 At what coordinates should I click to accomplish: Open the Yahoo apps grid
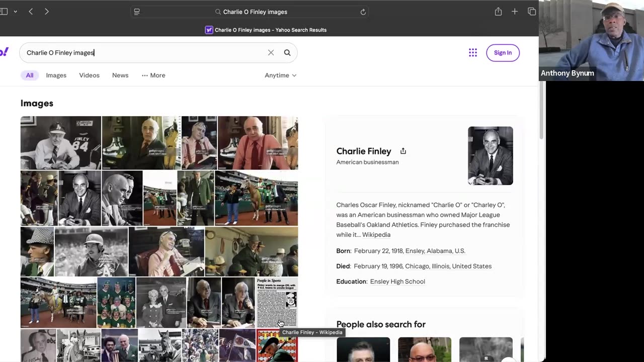[473, 53]
